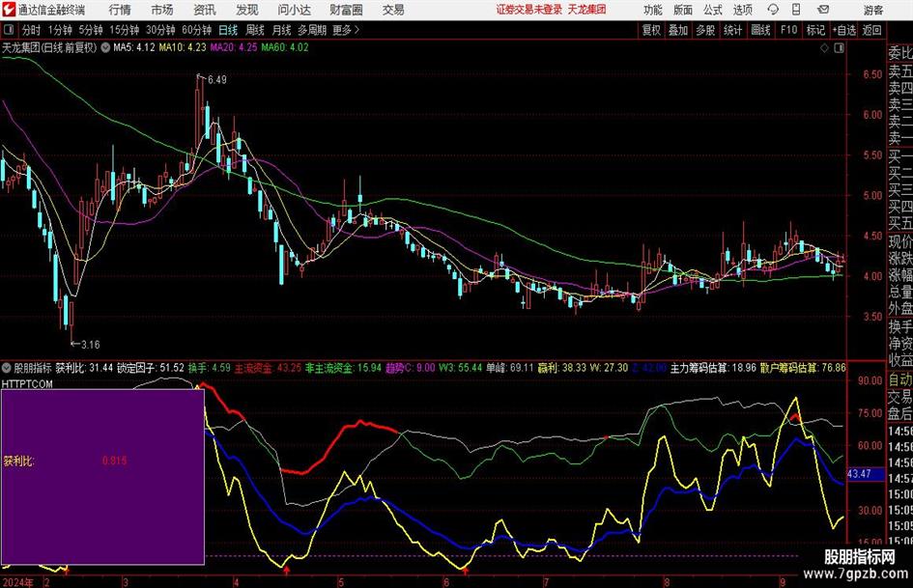
Task: Open the 公式 menu
Action: [713, 10]
